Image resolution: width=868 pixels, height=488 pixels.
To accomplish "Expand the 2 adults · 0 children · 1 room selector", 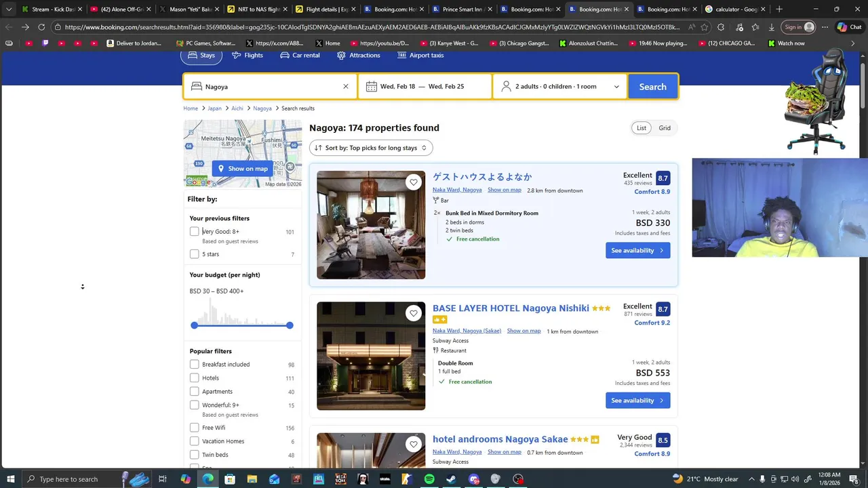I will [x=560, y=87].
